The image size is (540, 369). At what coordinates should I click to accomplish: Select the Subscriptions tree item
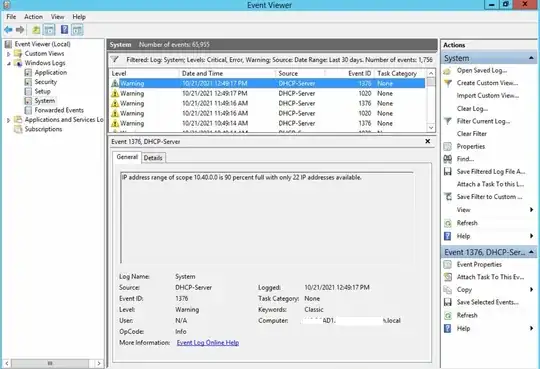[x=43, y=129]
